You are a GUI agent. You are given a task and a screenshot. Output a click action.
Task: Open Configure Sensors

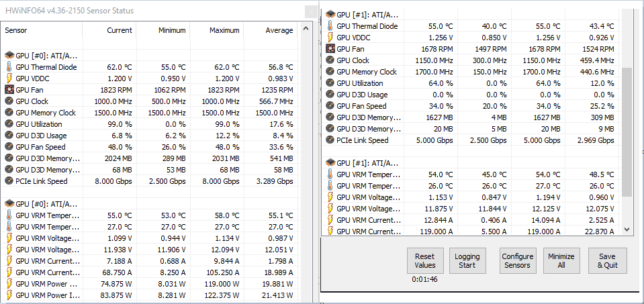tap(518, 260)
